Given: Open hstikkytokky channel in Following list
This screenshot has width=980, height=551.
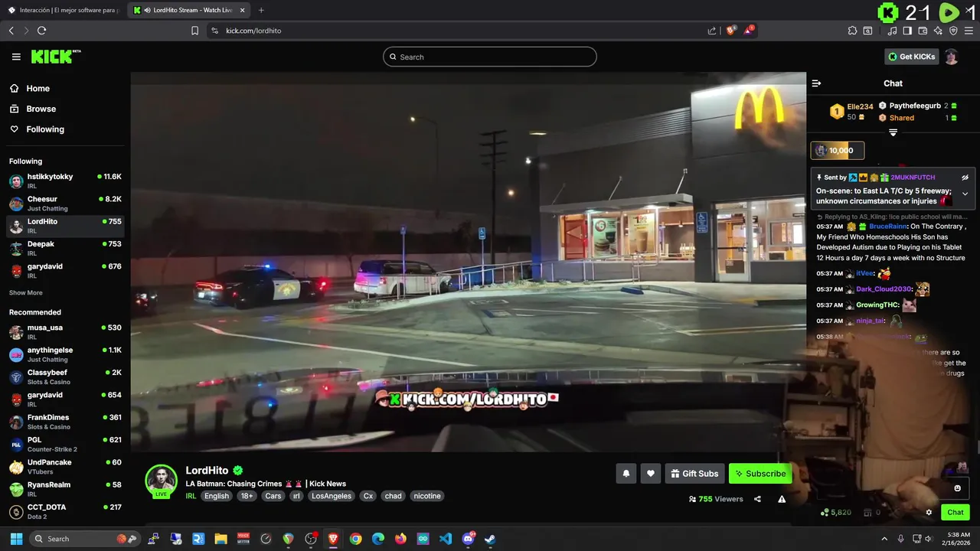Looking at the screenshot, I should point(65,181).
